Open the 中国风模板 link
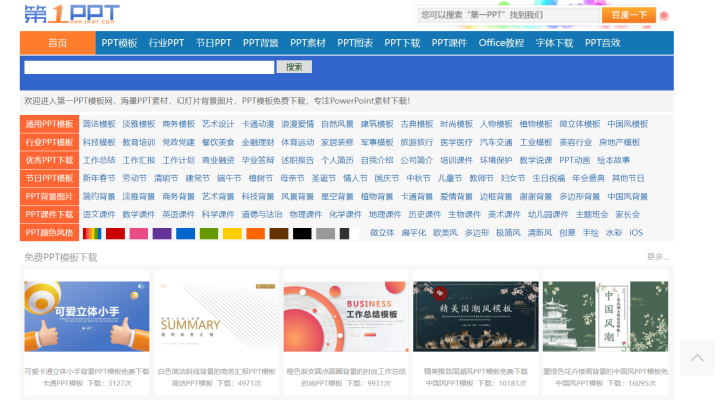Viewport: 720px width, 407px height. [x=628, y=124]
